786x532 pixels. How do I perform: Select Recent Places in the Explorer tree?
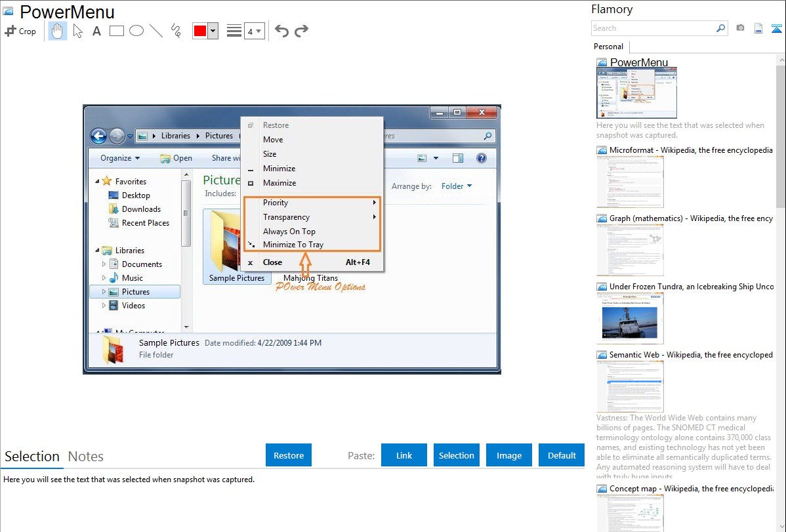[x=146, y=223]
